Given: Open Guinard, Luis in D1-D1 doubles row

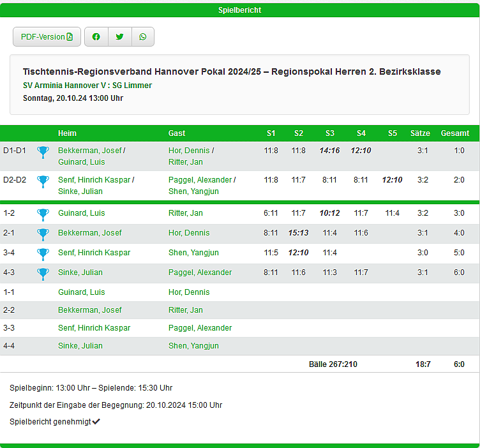Looking at the screenshot, I should (x=82, y=162).
